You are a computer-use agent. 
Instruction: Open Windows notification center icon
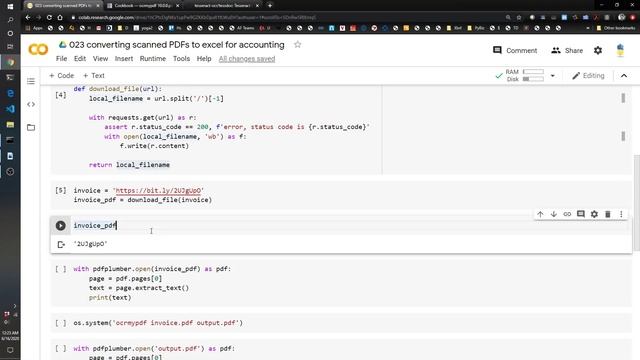click(10, 350)
